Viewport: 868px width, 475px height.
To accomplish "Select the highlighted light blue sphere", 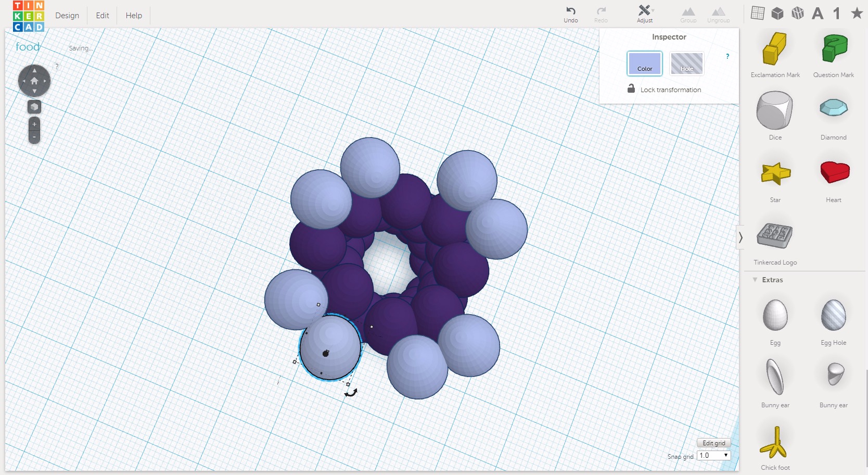I will coord(330,347).
